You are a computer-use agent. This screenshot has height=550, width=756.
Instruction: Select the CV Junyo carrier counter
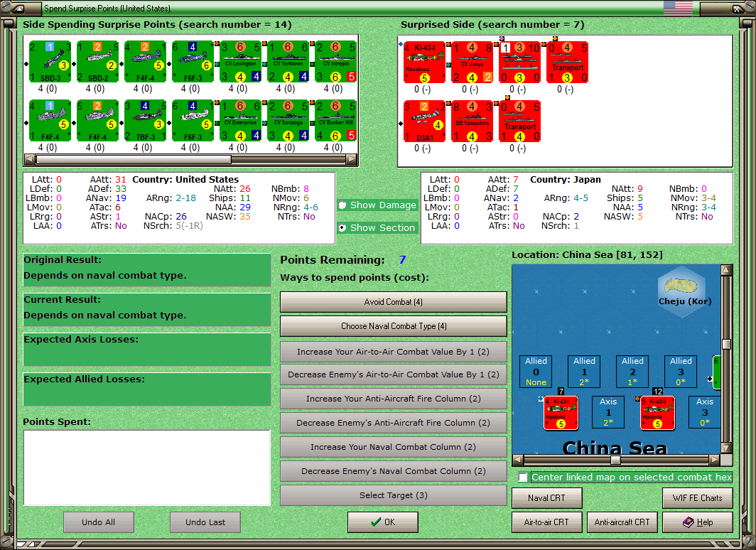point(472,63)
